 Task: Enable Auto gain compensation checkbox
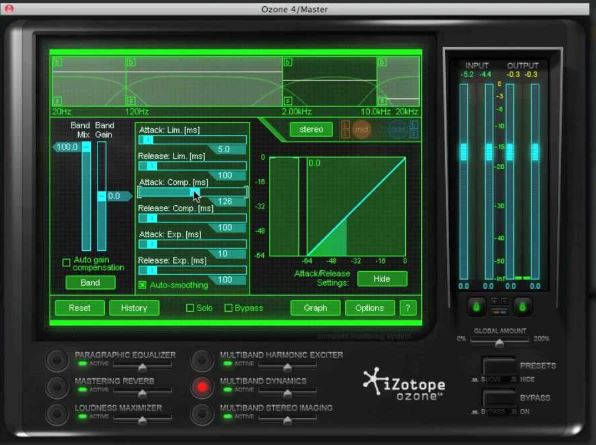(66, 263)
